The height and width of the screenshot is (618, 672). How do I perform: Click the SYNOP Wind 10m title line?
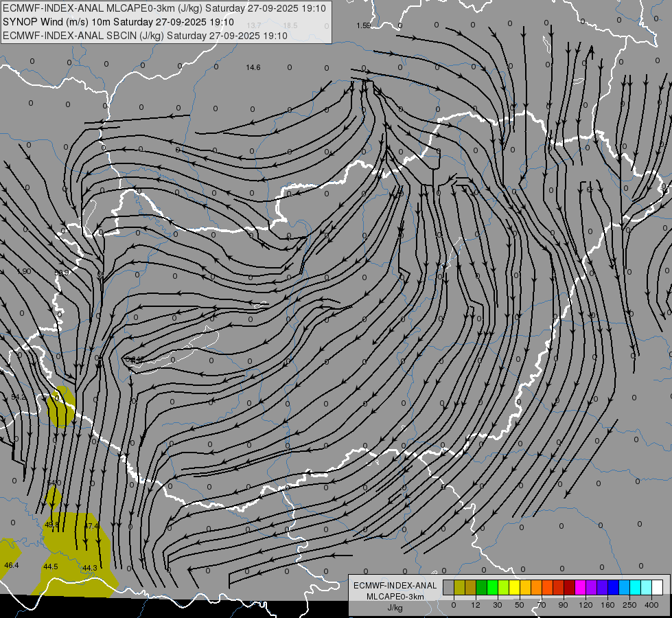coord(118,22)
